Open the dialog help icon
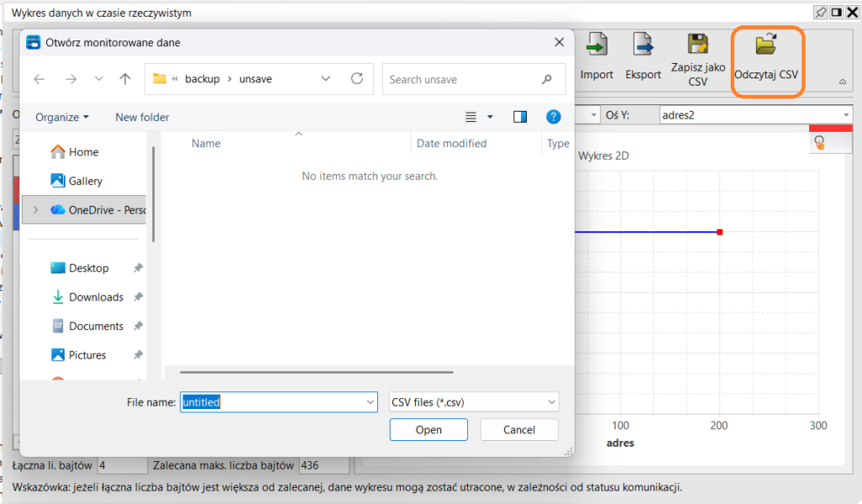Viewport: 862px width, 504px height. tap(553, 116)
